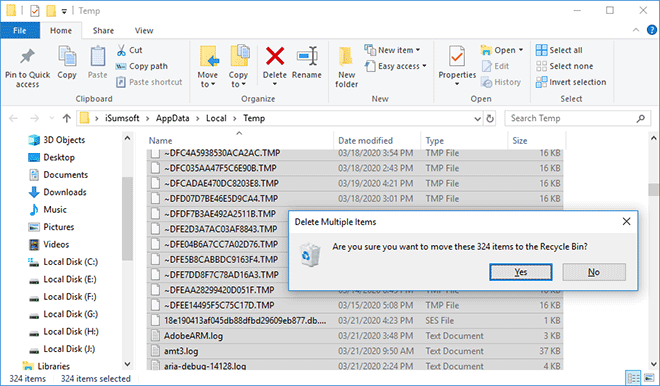Switch to the View tab
Viewport: 660px width, 386px height.
[144, 31]
